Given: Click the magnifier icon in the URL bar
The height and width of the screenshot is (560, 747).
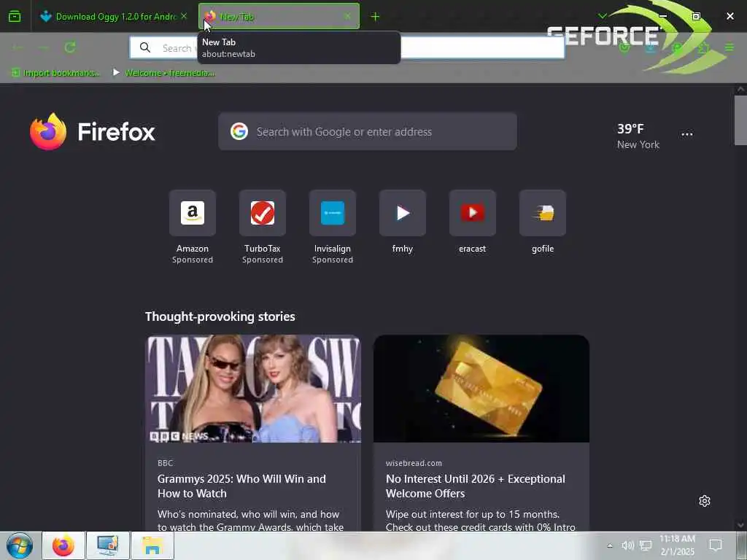Looking at the screenshot, I should point(145,47).
